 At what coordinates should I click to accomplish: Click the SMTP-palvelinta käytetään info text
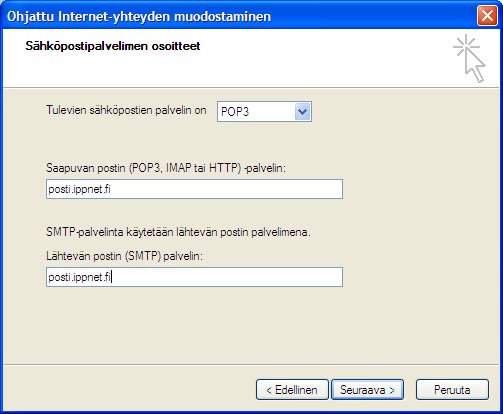click(x=178, y=232)
